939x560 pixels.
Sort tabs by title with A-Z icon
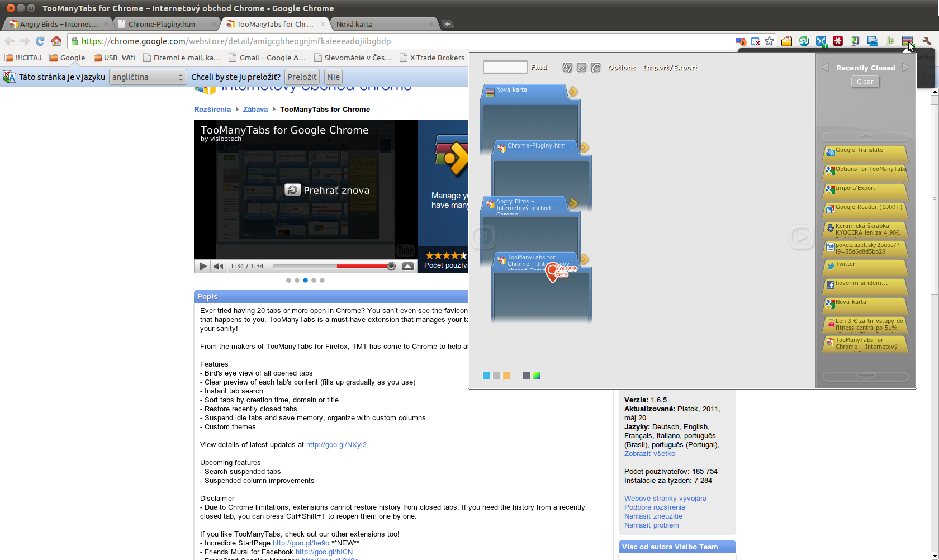coord(567,68)
